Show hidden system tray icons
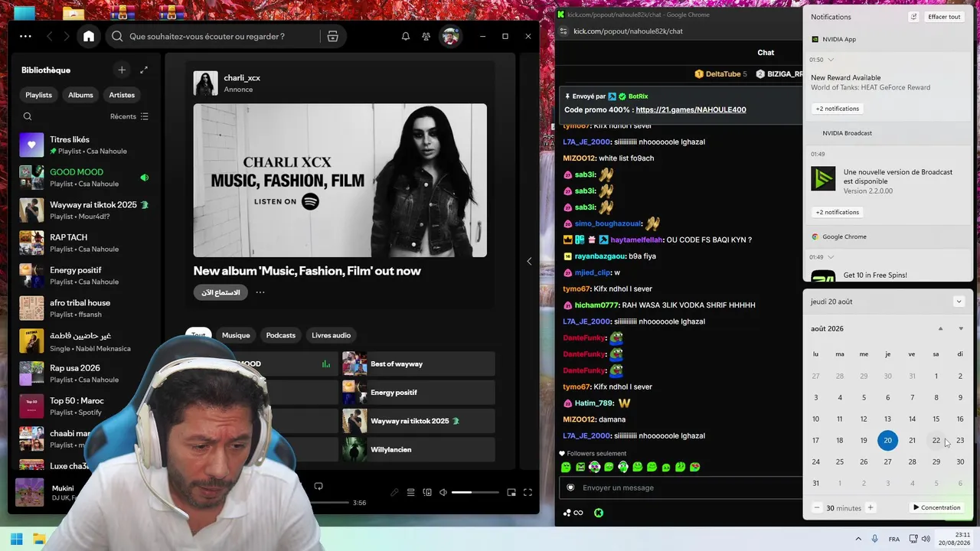 point(858,539)
